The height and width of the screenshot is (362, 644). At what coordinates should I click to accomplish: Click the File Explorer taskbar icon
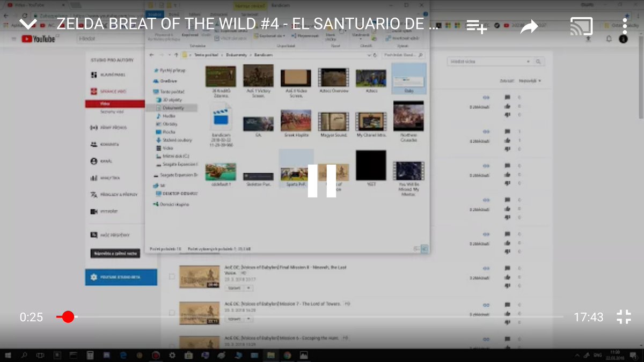pyautogui.click(x=270, y=355)
